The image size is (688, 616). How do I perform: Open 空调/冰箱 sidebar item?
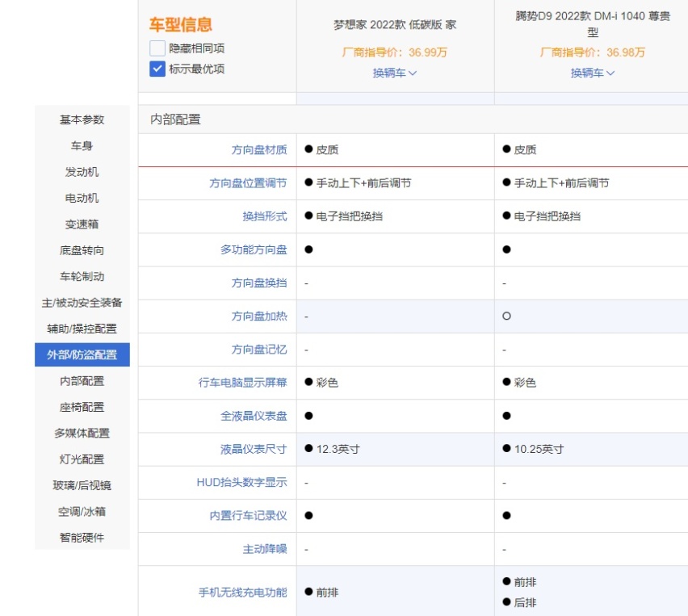pyautogui.click(x=82, y=511)
